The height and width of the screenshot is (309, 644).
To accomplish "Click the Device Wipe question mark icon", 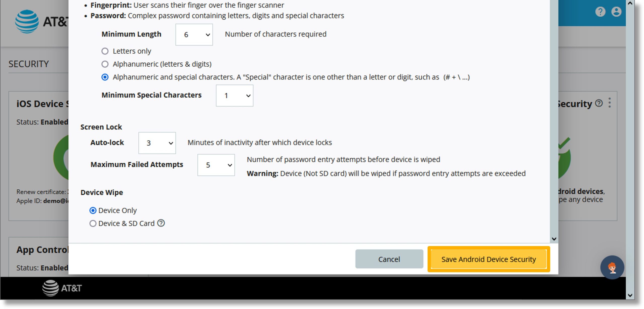I will [160, 223].
